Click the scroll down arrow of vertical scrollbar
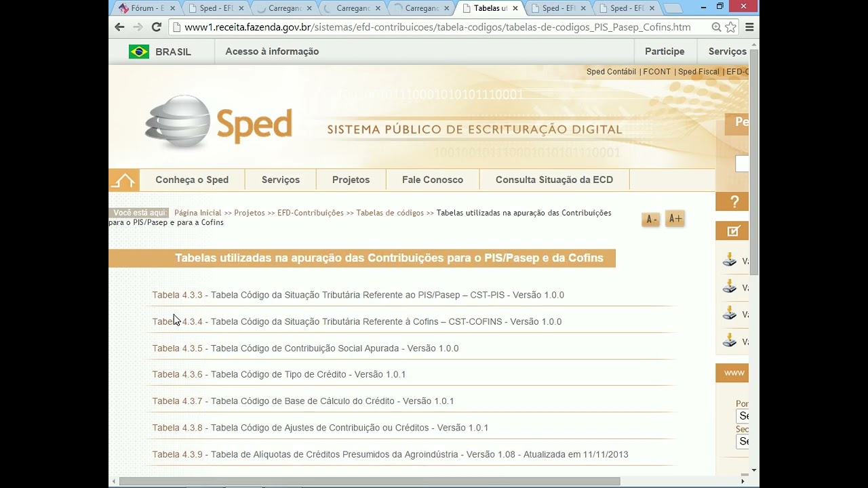868x488 pixels. [753, 470]
